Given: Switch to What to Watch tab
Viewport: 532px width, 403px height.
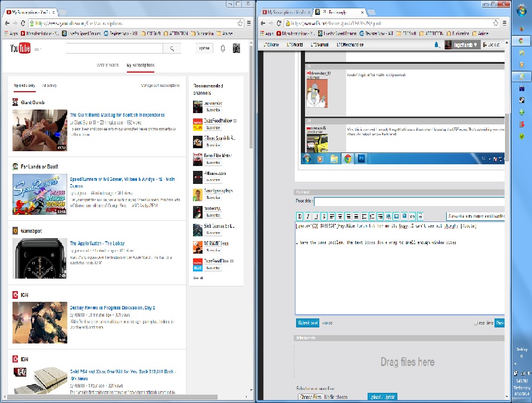Looking at the screenshot, I should [108, 65].
